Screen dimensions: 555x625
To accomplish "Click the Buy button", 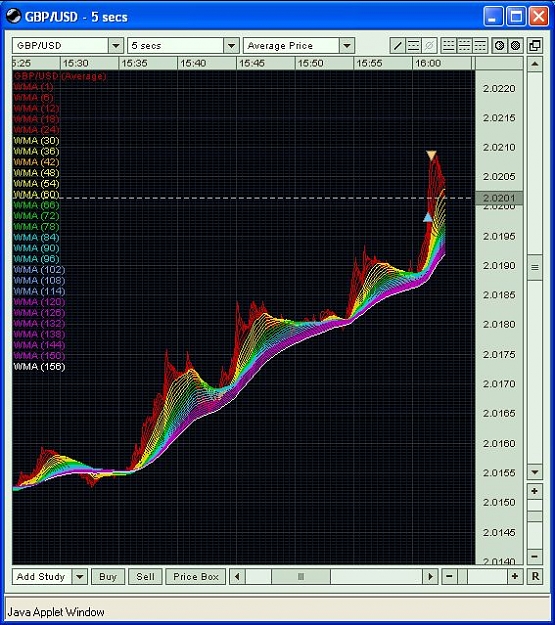I will pos(108,576).
